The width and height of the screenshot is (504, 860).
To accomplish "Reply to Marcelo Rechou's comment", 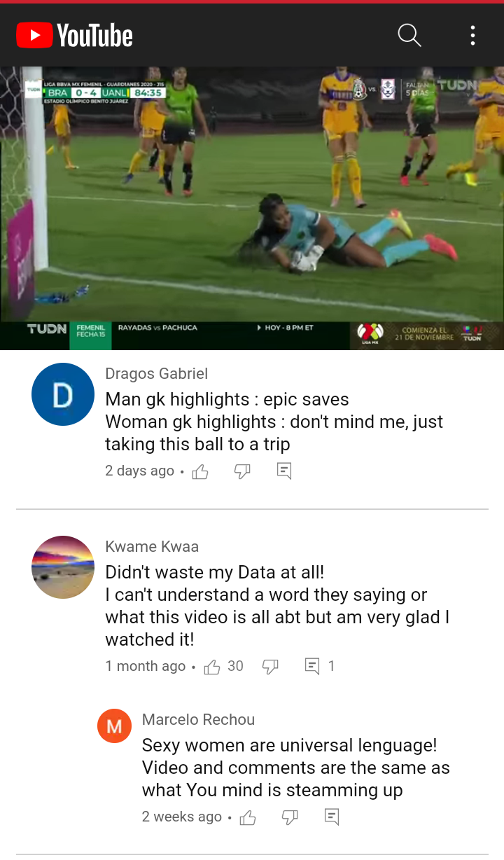I will 332,817.
